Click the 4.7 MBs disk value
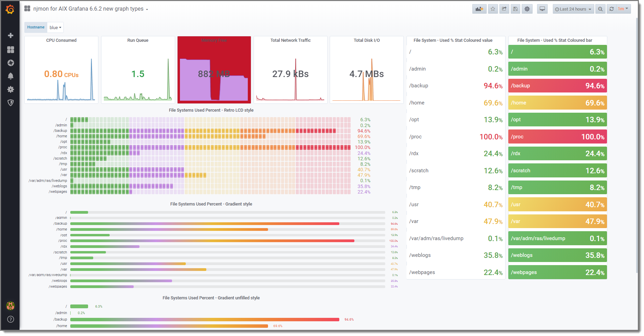This screenshot has width=644, height=336. [x=367, y=74]
